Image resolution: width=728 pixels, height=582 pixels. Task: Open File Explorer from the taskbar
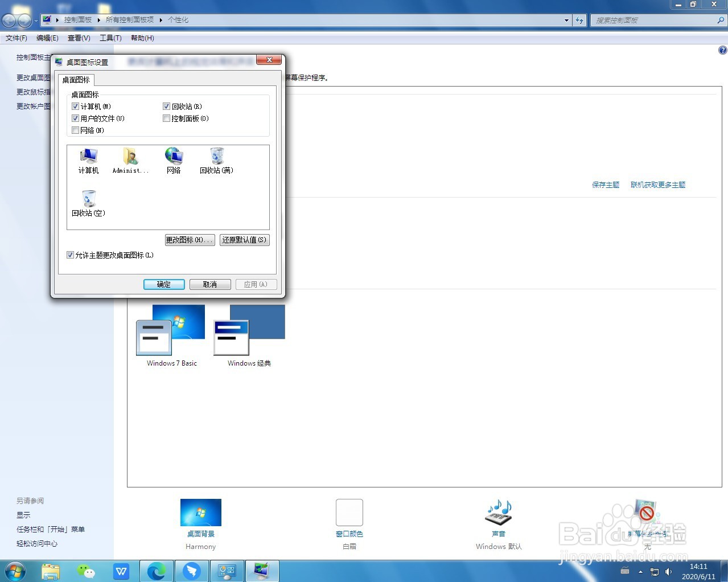pos(51,571)
